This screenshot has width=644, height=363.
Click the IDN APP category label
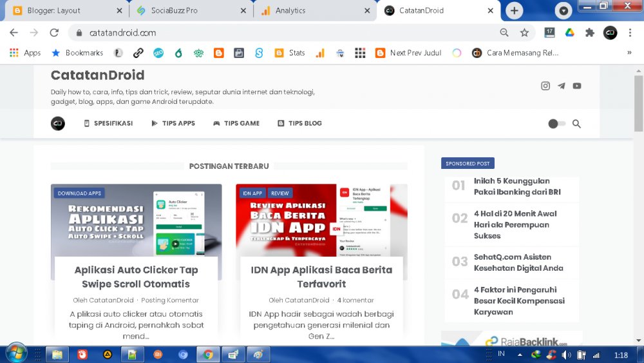point(252,193)
